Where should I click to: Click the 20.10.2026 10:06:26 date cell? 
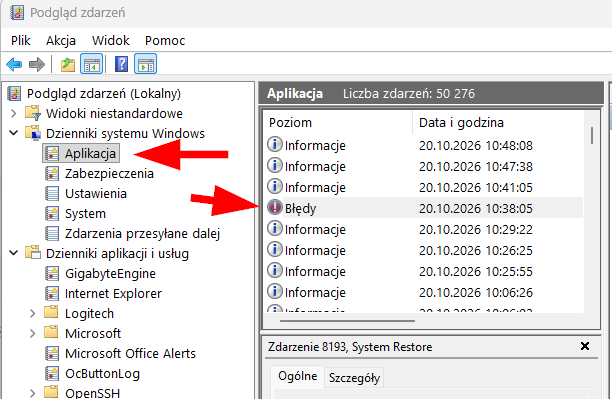[x=476, y=292]
